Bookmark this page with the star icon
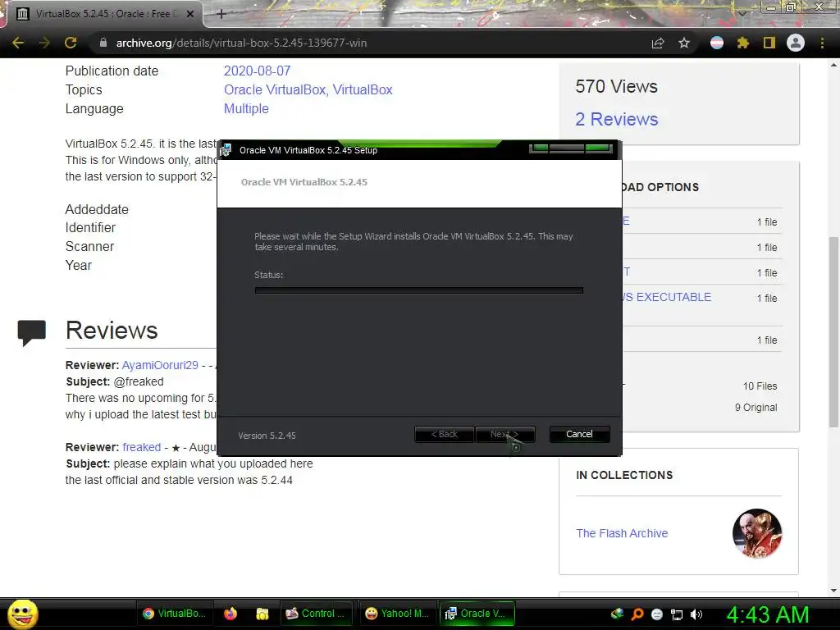The image size is (840, 630). [684, 43]
